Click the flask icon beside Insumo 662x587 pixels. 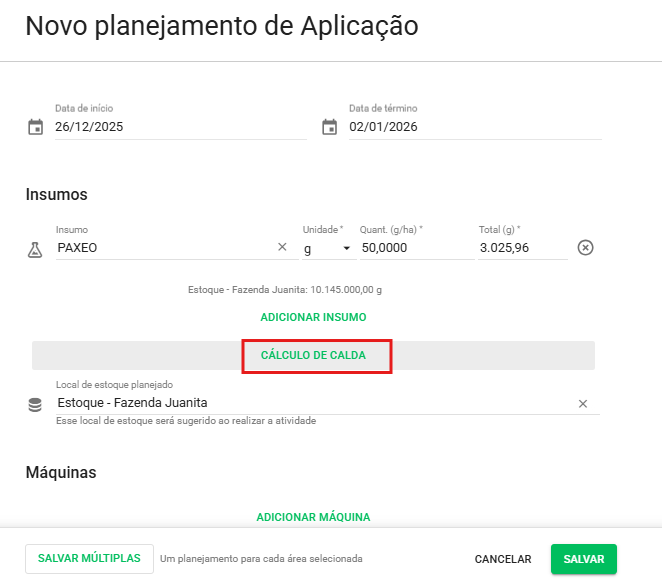(35, 248)
